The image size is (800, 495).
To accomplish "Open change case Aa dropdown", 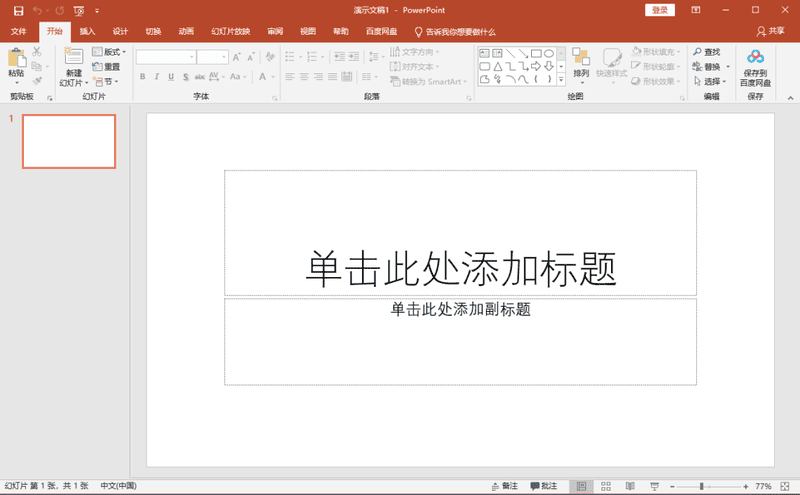I will tap(237, 77).
